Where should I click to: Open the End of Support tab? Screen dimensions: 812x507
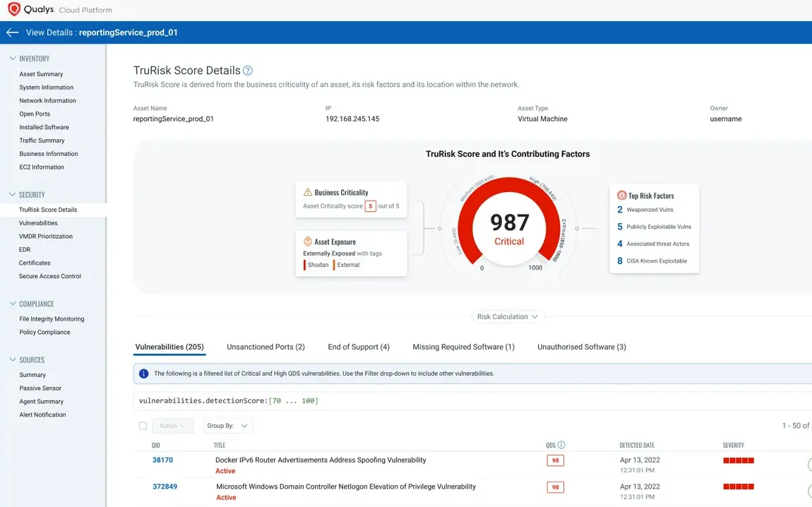[x=359, y=347]
